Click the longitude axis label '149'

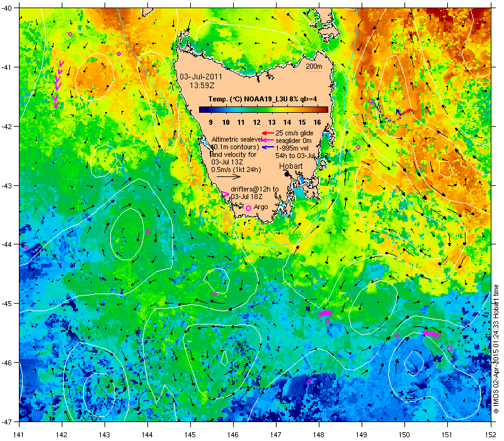(x=362, y=435)
